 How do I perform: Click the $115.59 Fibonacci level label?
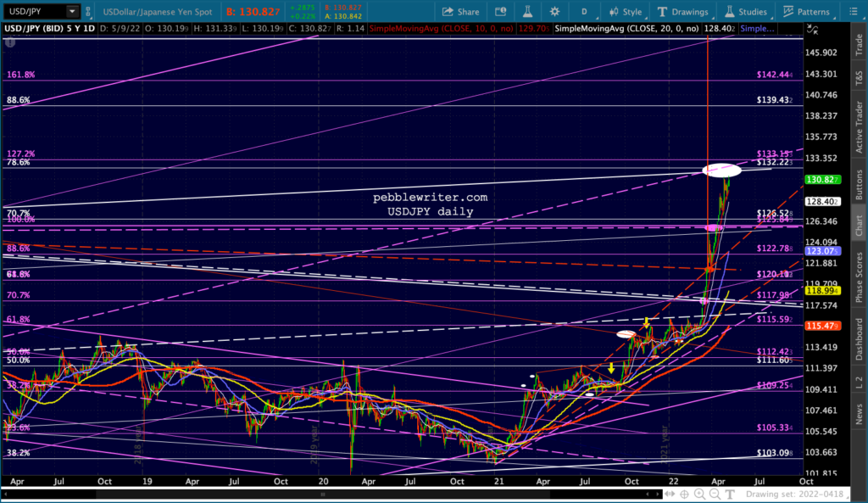[x=775, y=319]
